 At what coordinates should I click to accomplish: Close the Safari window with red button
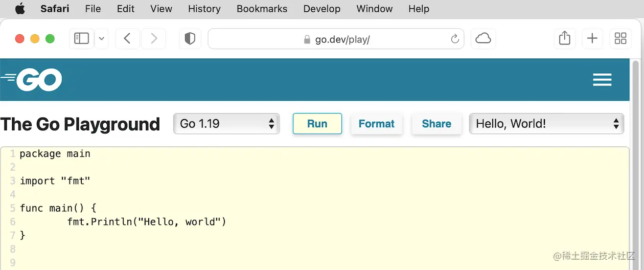pos(20,39)
